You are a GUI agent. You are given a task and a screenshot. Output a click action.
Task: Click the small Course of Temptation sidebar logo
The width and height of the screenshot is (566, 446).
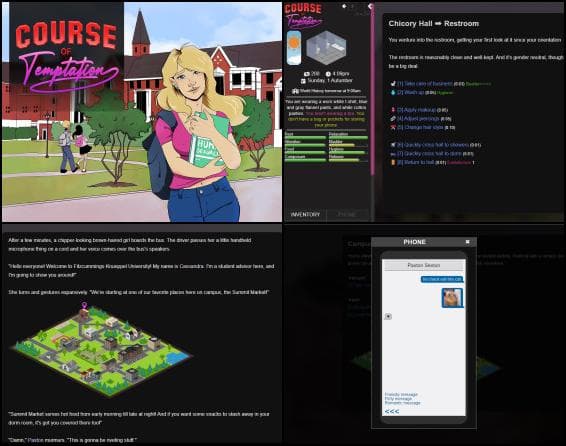[x=304, y=15]
